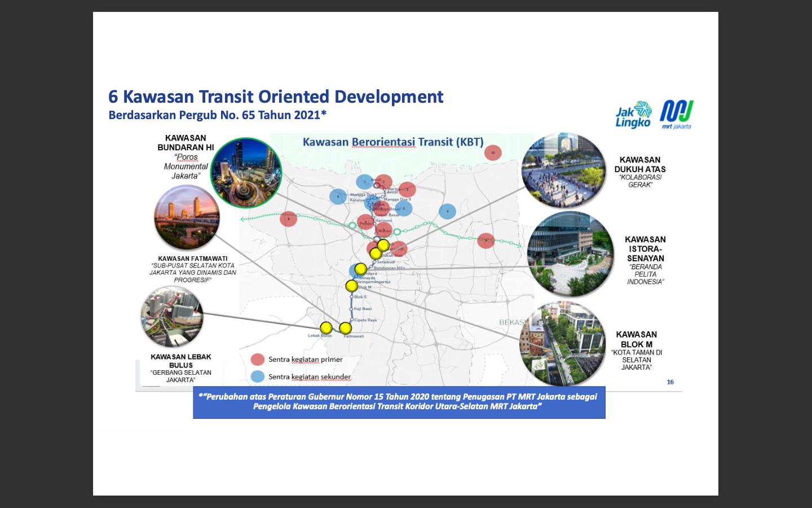The width and height of the screenshot is (812, 508).
Task: Click the 'Berdasarkan Pergub No. 65 Tahun 2021' subtitle
Action: point(217,115)
